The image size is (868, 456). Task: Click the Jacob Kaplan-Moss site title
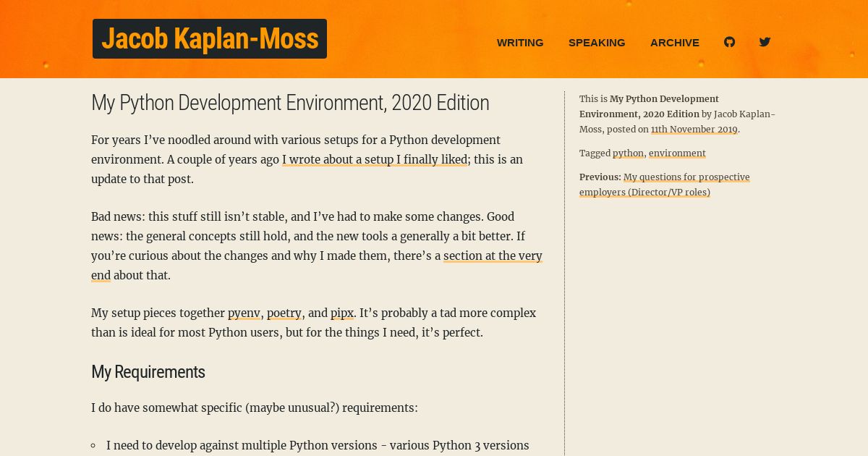(210, 39)
